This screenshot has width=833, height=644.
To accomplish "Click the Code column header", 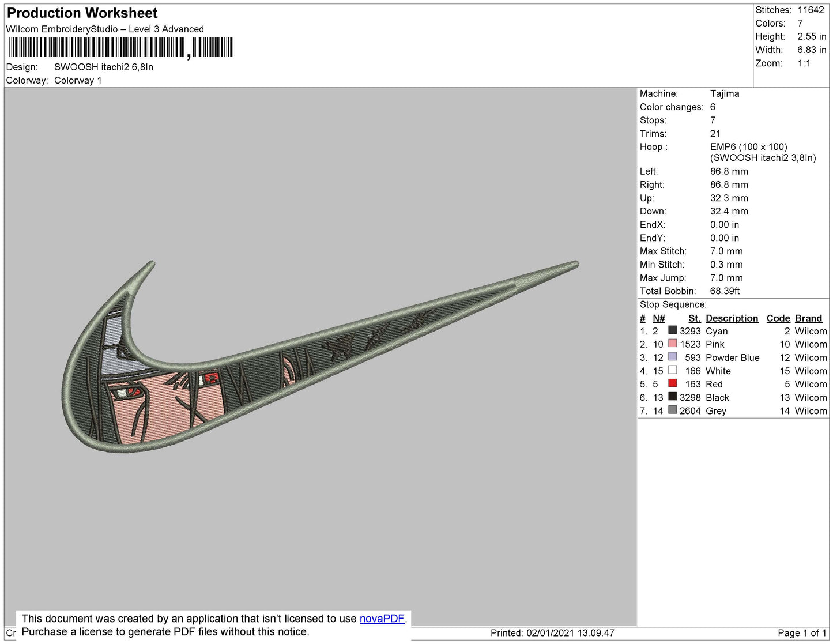I will 778,318.
